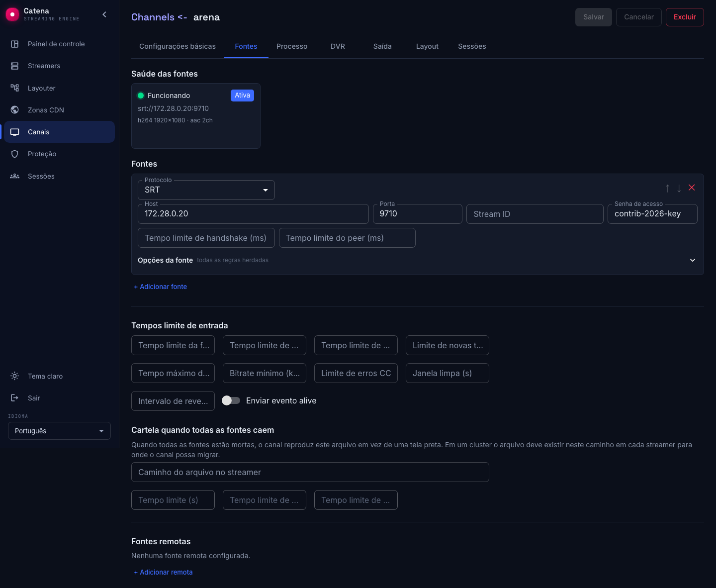Open Proteção in sidebar
This screenshot has height=588, width=716.
[59, 154]
